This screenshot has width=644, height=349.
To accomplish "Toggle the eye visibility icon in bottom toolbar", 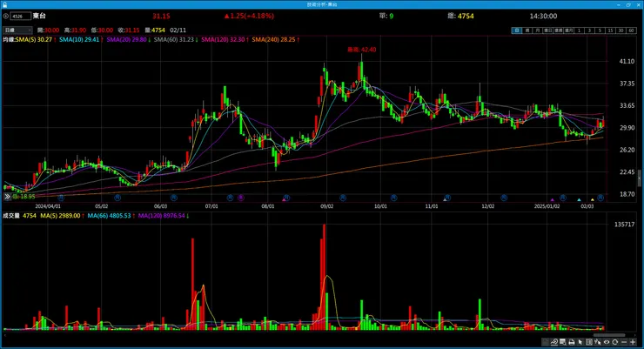I will [607, 342].
